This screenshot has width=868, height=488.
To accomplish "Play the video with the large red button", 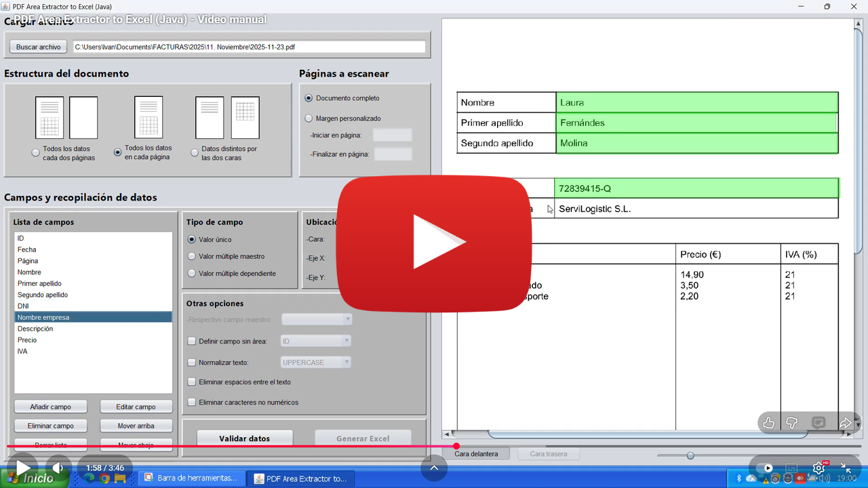I will [434, 243].
